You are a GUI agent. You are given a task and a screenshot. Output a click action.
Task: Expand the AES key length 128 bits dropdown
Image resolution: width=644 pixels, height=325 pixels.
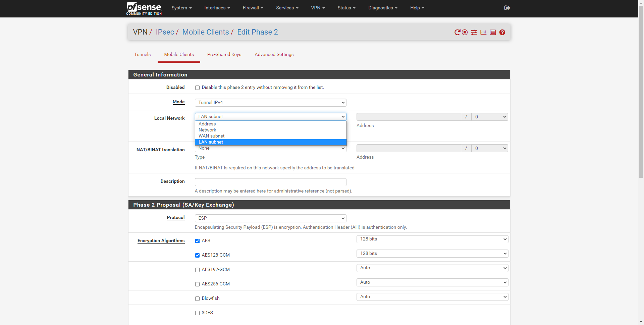pyautogui.click(x=432, y=239)
